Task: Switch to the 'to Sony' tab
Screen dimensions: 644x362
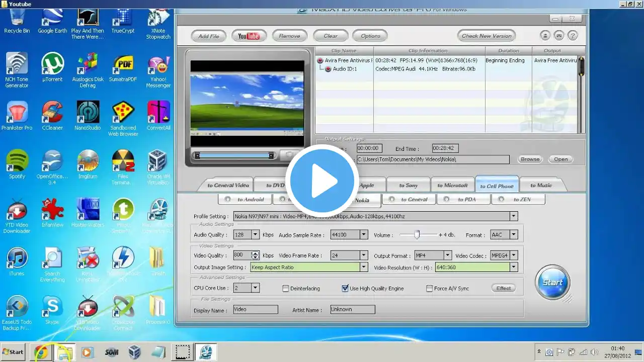Action: click(408, 185)
